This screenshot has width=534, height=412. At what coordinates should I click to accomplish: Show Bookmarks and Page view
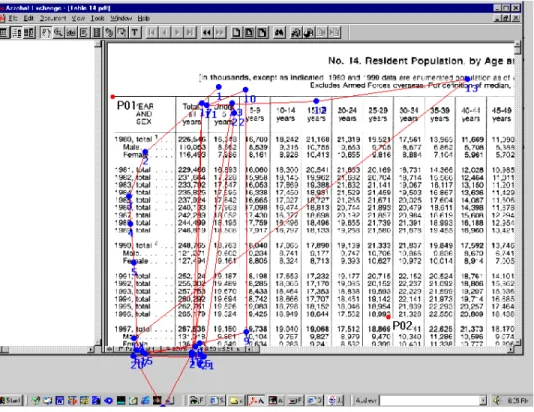pos(16,33)
